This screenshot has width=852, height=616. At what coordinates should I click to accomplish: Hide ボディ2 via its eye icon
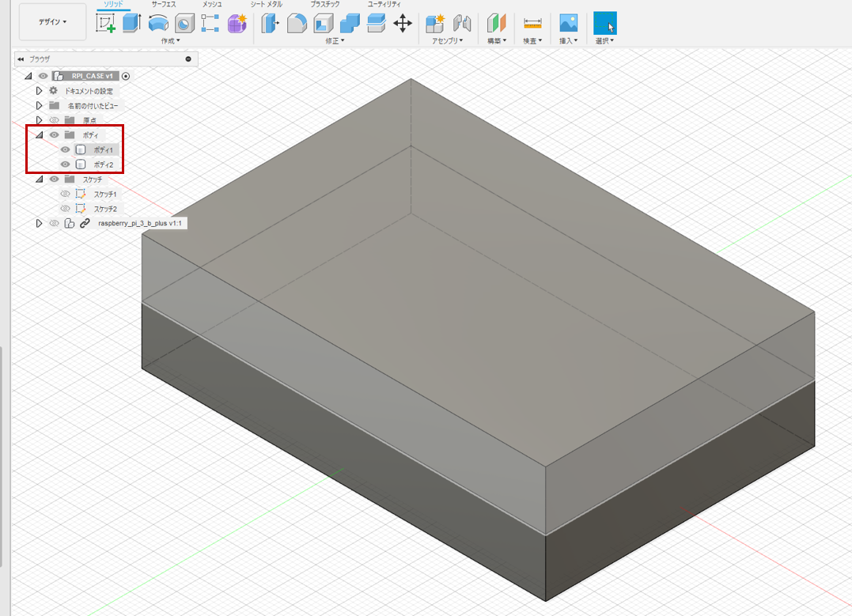coord(65,164)
